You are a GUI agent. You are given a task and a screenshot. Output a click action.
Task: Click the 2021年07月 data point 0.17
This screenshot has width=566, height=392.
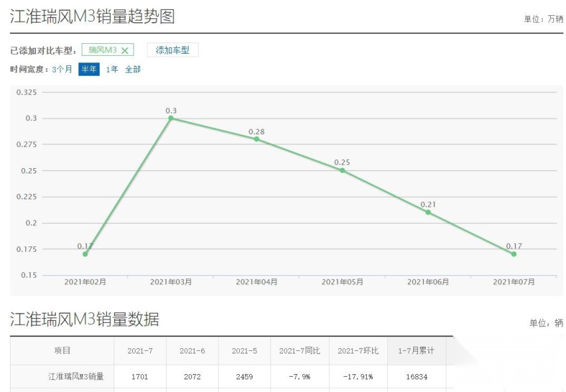coord(514,254)
